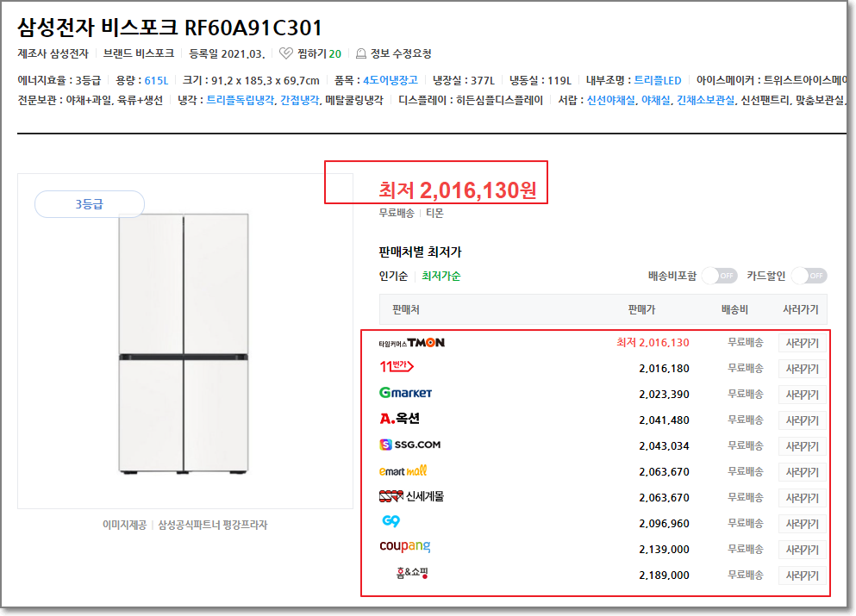Open the coupang seller logo
Viewport: 856px width, 616px height.
point(405,546)
